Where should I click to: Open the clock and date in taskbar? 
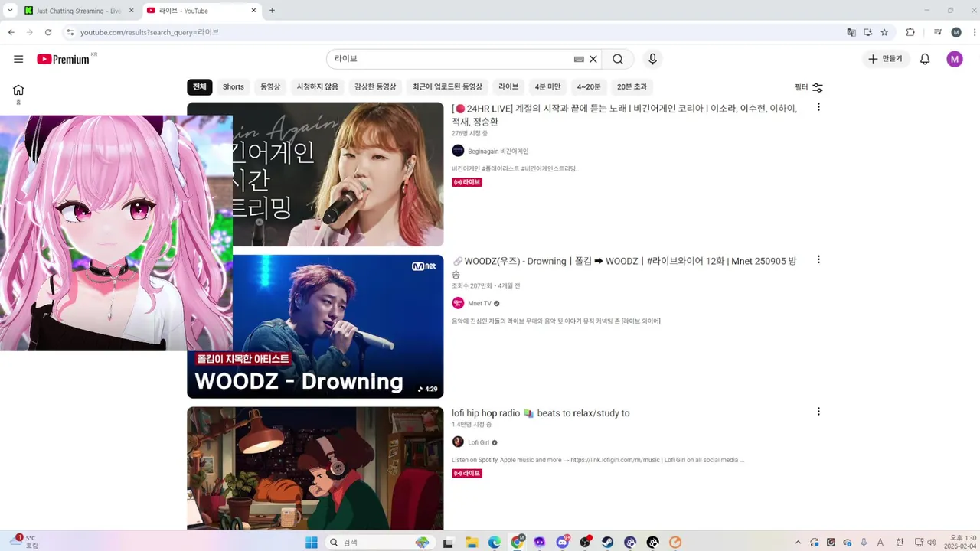pos(961,543)
